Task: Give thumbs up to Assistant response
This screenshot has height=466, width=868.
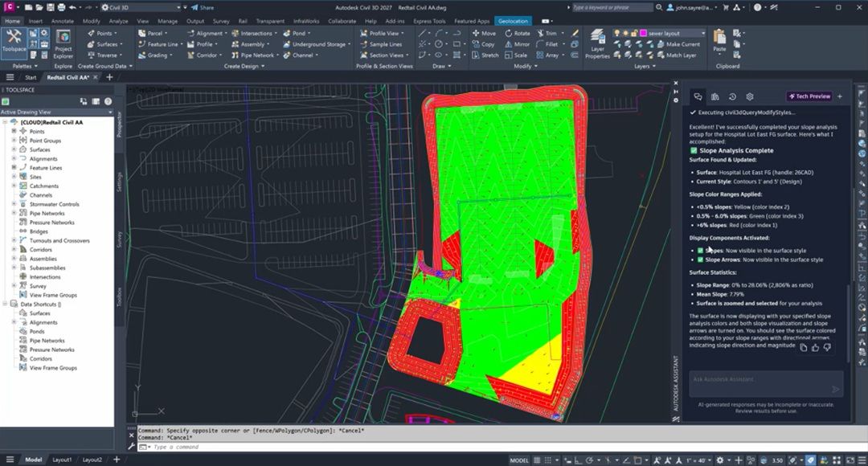Action: tap(815, 348)
